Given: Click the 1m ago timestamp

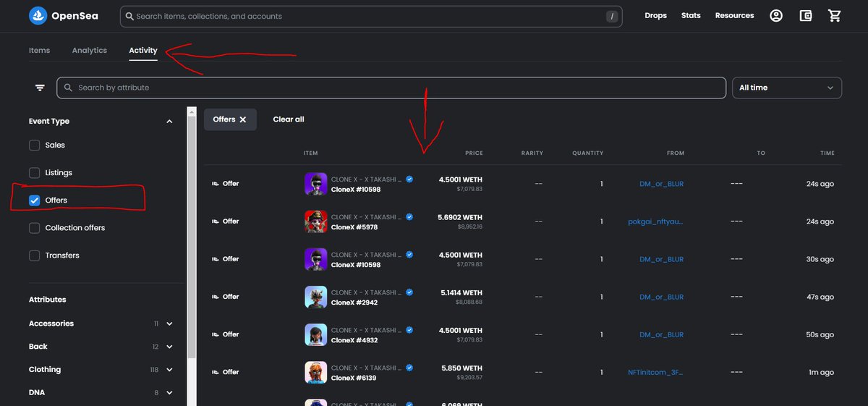Looking at the screenshot, I should 822,372.
